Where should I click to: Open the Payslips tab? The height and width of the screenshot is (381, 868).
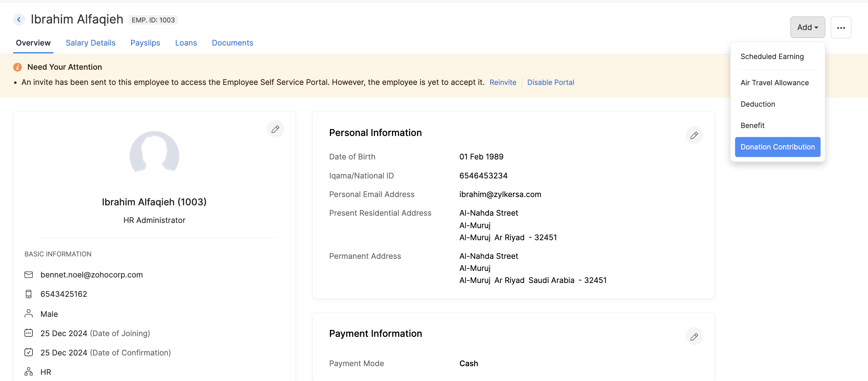pyautogui.click(x=145, y=43)
